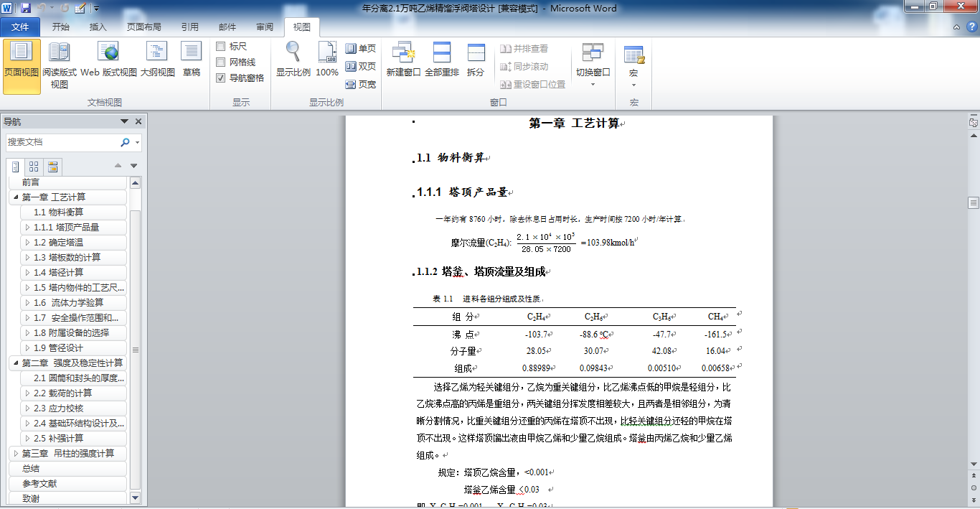Open Switch Windows menu (切换窗口)

click(x=593, y=65)
